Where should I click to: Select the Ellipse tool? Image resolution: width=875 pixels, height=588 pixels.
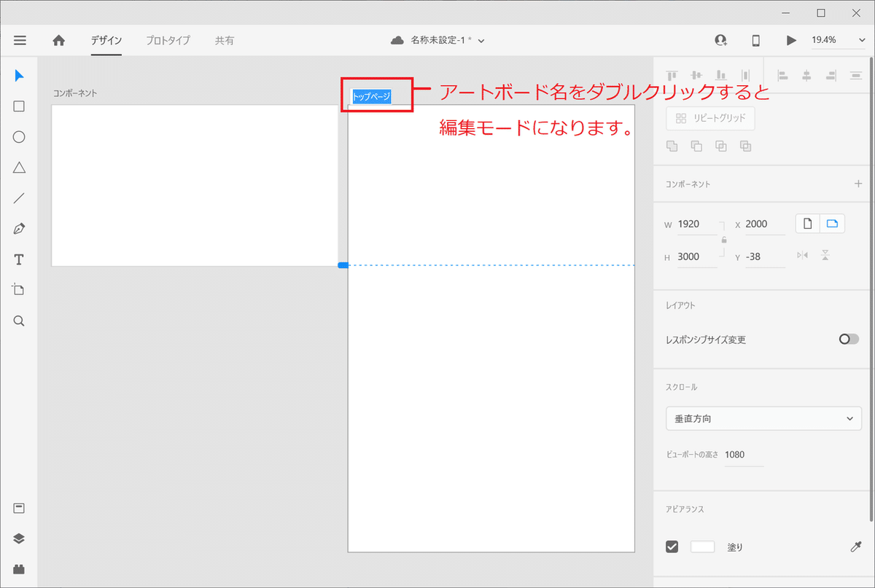click(x=20, y=137)
